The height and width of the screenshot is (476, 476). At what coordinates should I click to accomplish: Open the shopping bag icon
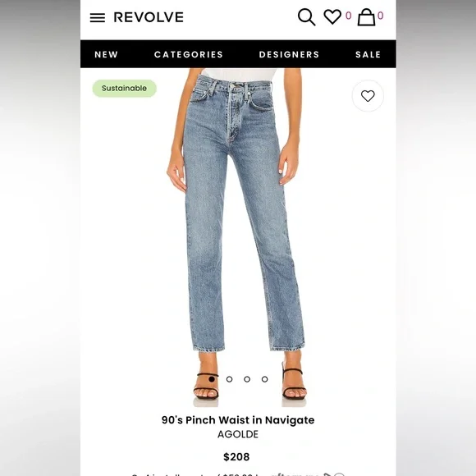(x=366, y=17)
